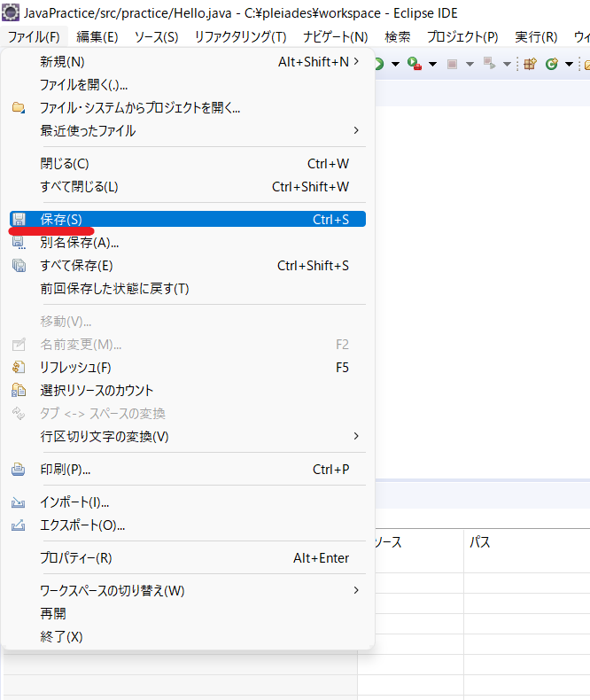This screenshot has width=590, height=700.
Task: Choose 印刷(P)... menu item
Action: [x=188, y=470]
